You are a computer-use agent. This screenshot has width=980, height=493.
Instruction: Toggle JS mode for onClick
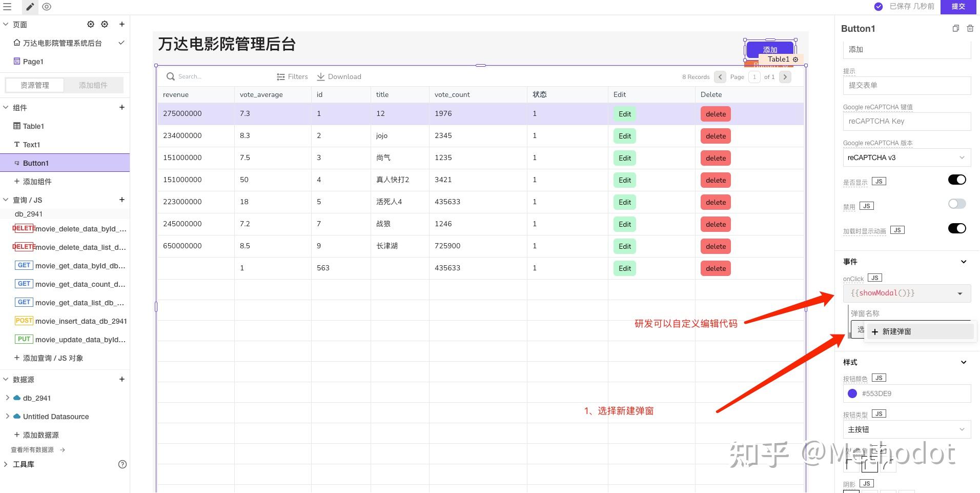tap(874, 278)
